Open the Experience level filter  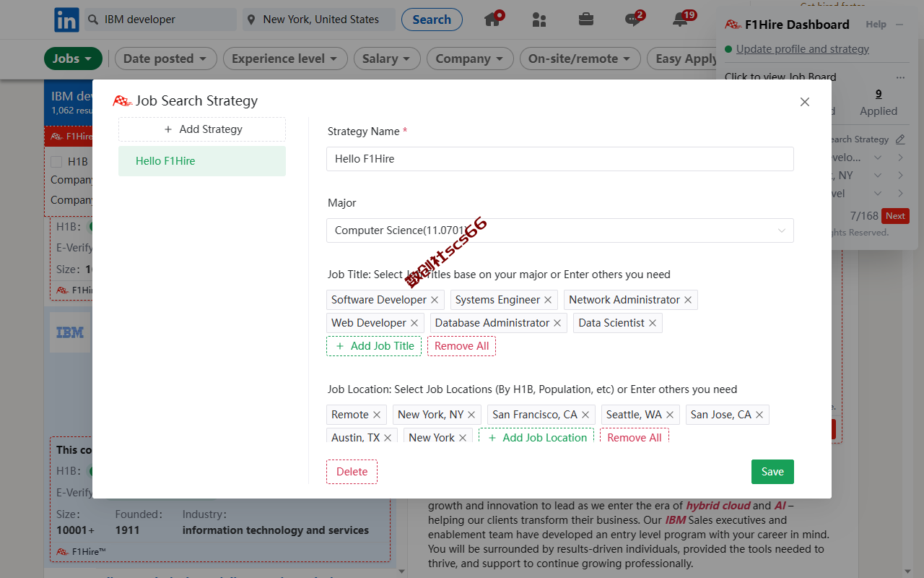[x=285, y=59]
